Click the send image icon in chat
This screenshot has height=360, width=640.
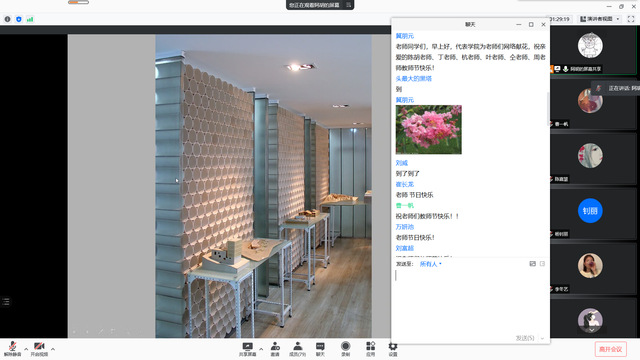(x=533, y=264)
